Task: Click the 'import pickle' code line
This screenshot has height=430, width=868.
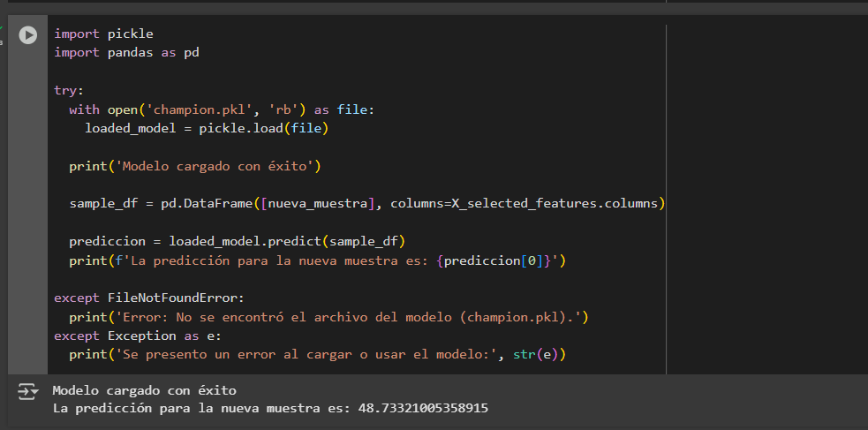Action: (x=103, y=34)
